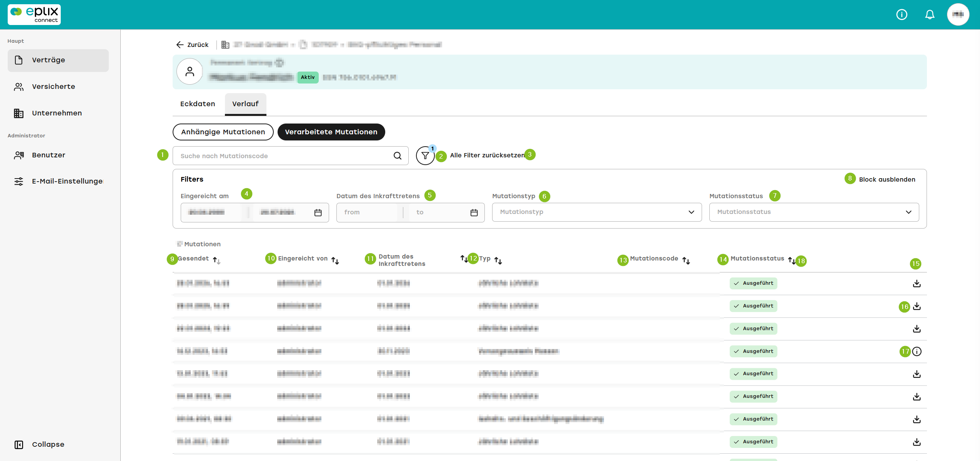Open the user avatar menu
This screenshot has width=980, height=461.
958,15
